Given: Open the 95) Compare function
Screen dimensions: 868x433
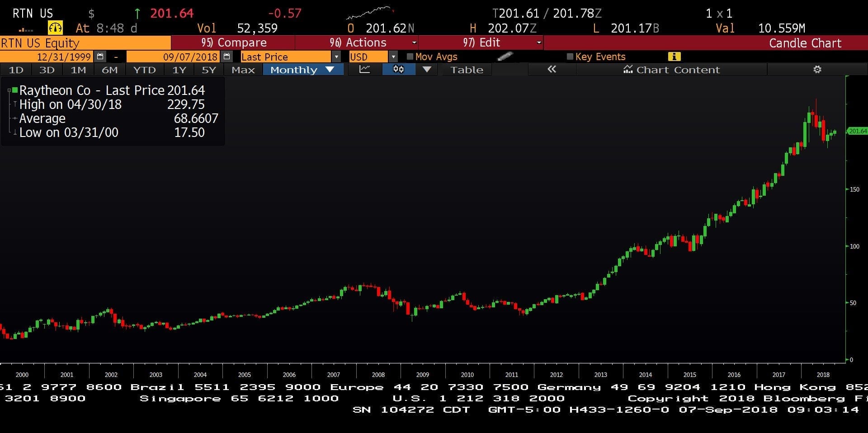Looking at the screenshot, I should pos(233,43).
